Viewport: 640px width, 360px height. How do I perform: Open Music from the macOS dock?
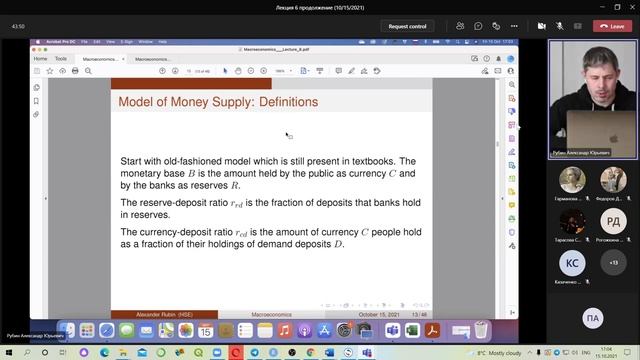284,330
